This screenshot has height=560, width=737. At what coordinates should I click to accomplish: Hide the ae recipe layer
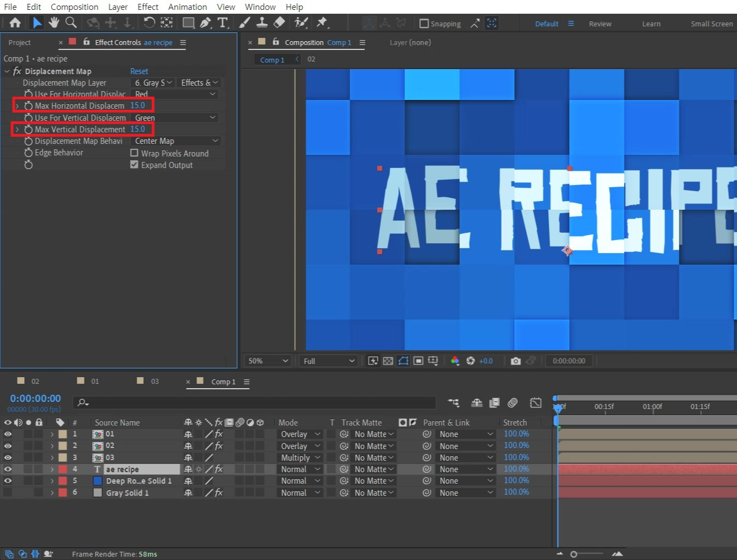click(x=8, y=469)
